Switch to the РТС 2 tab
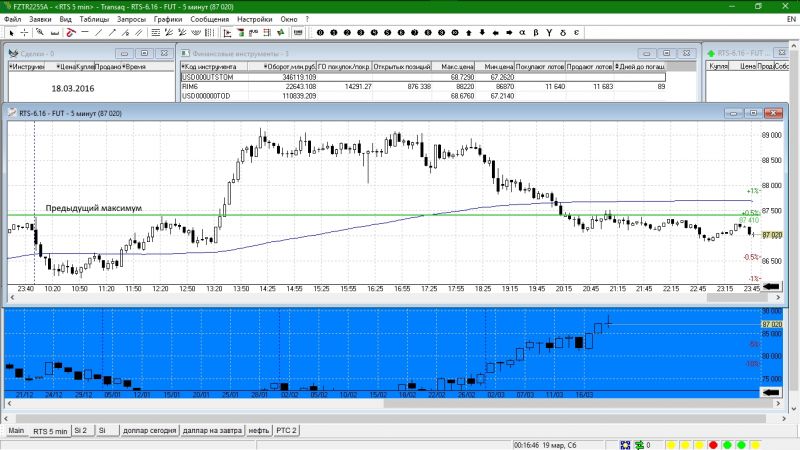The width and height of the screenshot is (800, 450). pos(286,430)
